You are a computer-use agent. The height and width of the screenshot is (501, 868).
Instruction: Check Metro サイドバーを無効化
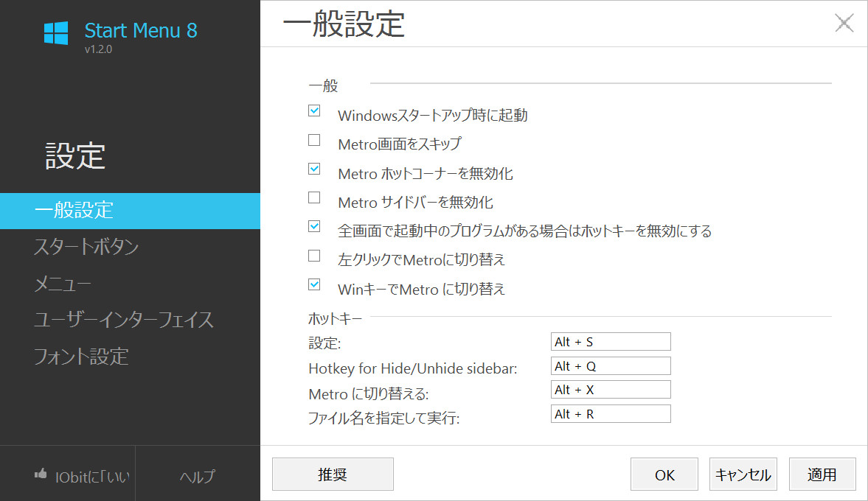click(x=314, y=197)
